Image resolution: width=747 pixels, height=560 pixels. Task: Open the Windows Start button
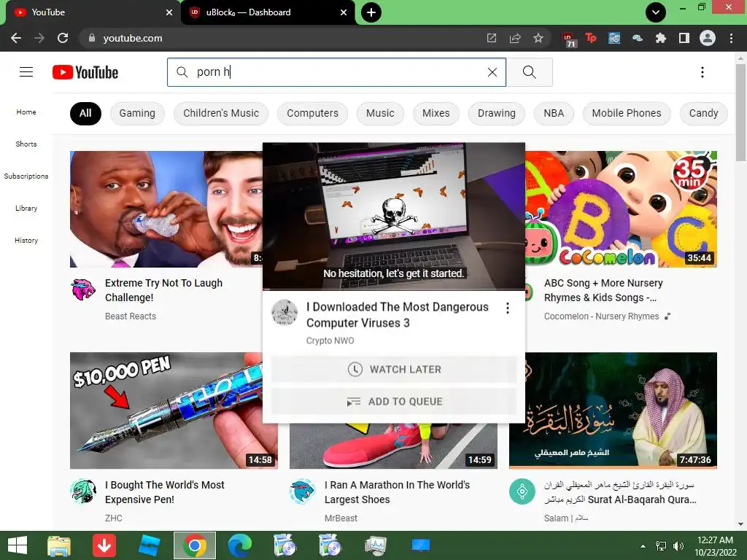(18, 545)
